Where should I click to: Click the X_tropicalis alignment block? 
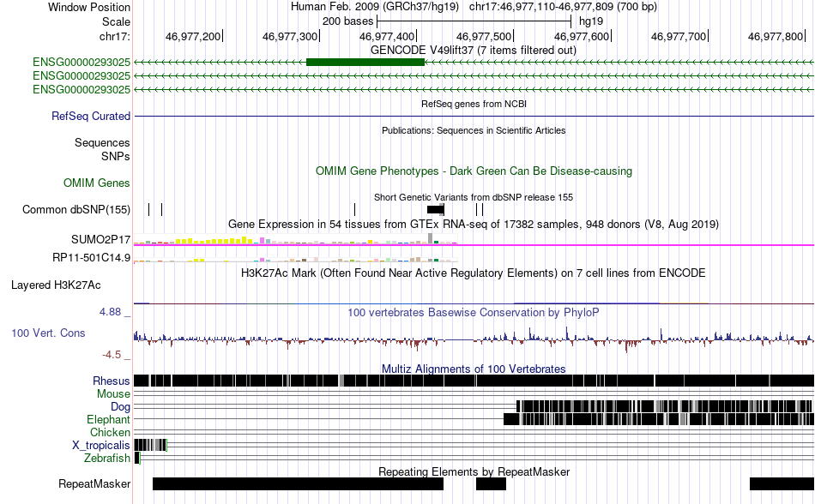click(150, 445)
